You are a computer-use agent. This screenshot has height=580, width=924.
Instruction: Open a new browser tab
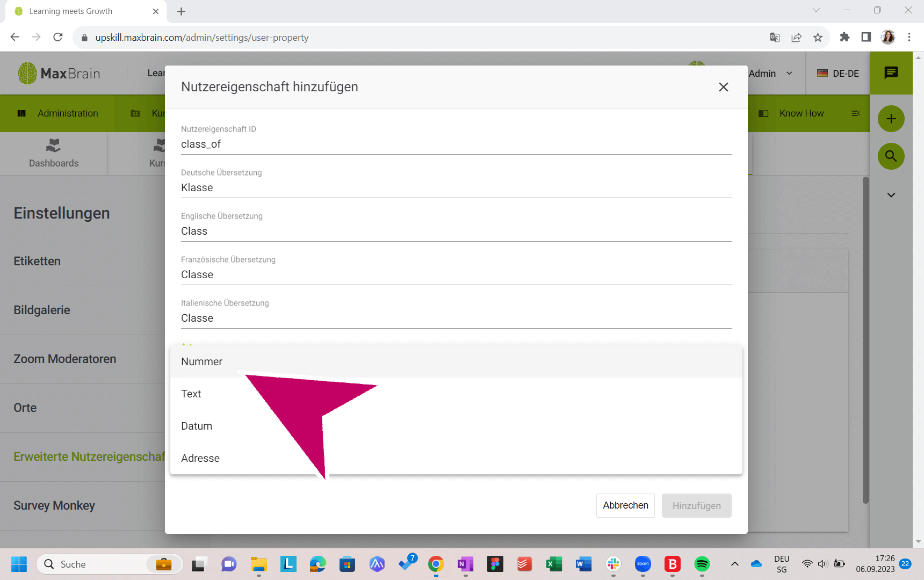[x=181, y=11]
